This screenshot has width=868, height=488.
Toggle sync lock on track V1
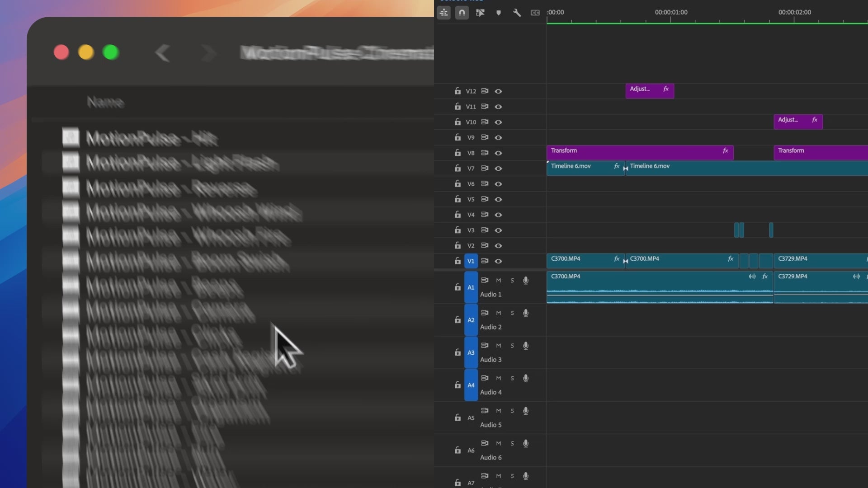[x=485, y=261]
